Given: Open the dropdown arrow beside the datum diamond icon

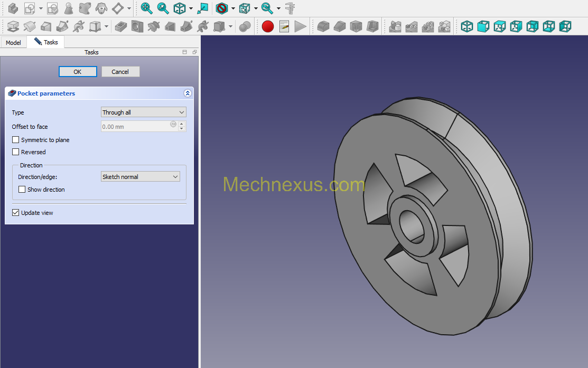Looking at the screenshot, I should 129,8.
